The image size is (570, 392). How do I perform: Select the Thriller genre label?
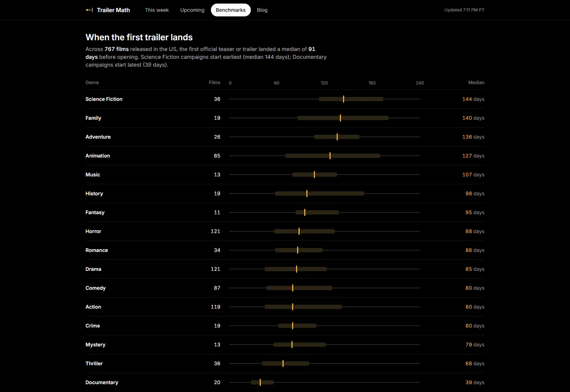pos(94,363)
